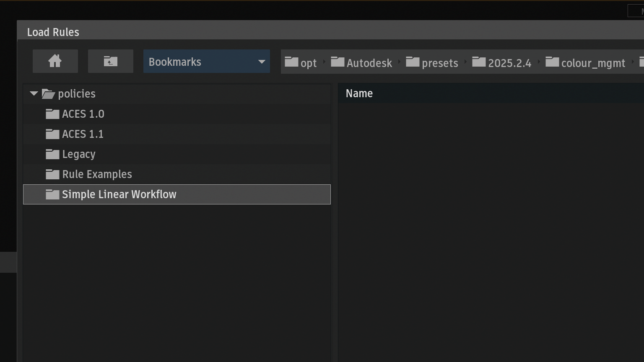Click the breadcrumb arrow after presets
The image size is (644, 362).
[465, 62]
